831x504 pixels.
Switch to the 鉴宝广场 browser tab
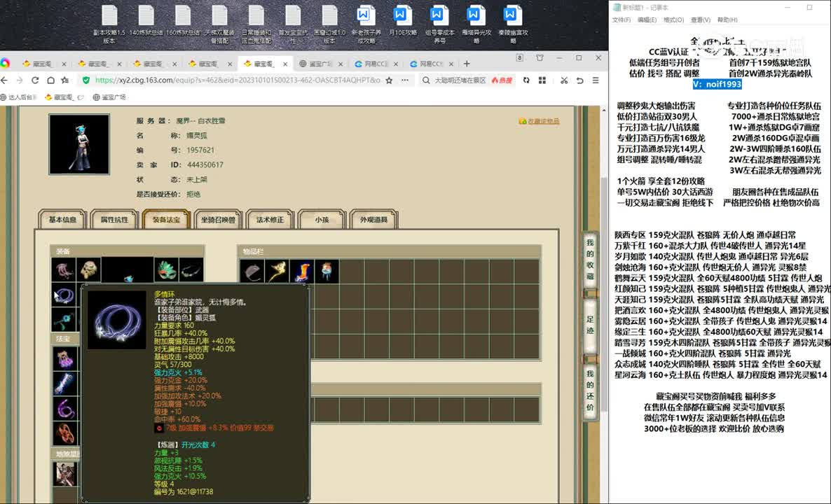(x=320, y=64)
